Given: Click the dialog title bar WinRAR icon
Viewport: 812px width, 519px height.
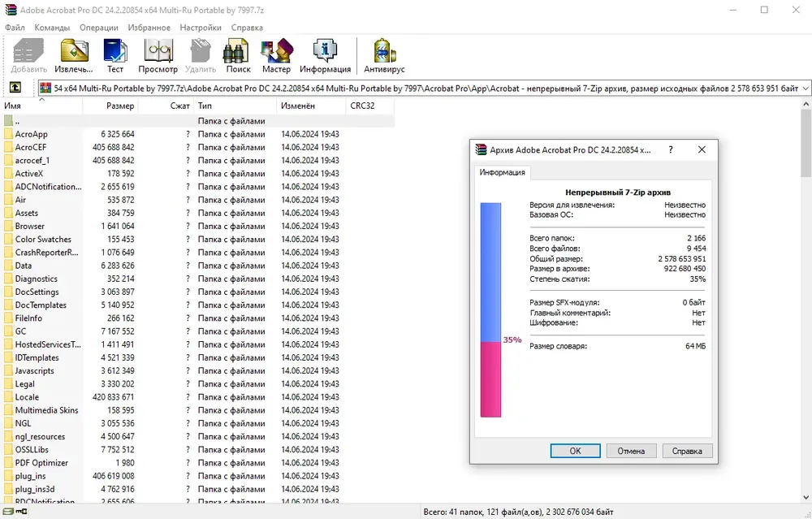Looking at the screenshot, I should [481, 149].
